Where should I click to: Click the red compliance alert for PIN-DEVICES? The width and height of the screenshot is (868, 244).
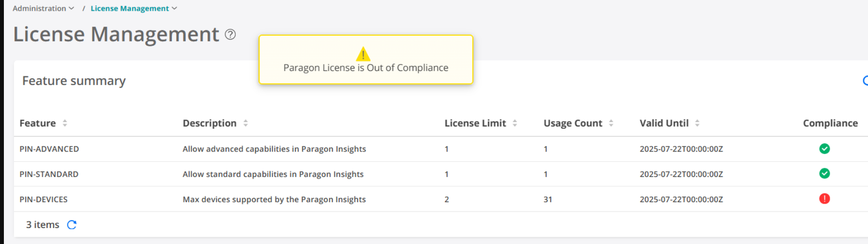824,198
